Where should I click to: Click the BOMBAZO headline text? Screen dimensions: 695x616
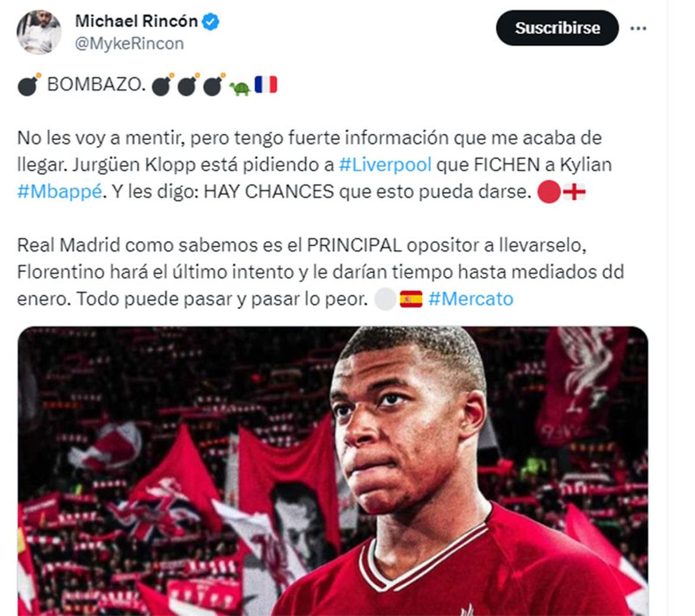click(96, 85)
